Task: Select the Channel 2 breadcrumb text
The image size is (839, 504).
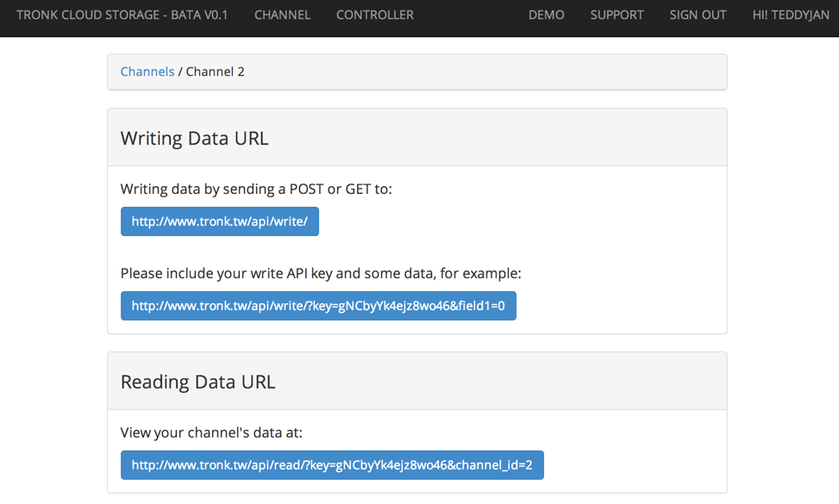Action: pyautogui.click(x=216, y=72)
